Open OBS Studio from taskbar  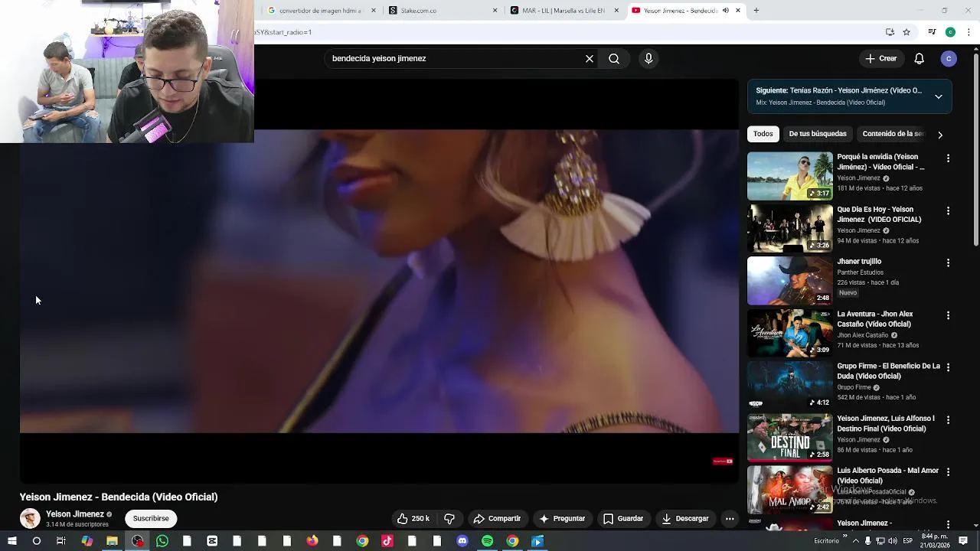(x=137, y=541)
